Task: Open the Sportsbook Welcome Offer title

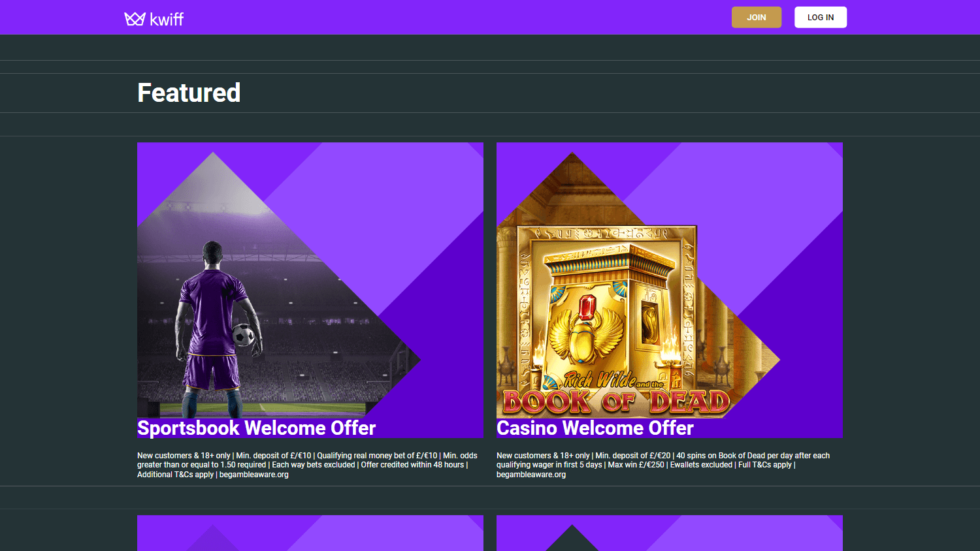Action: coord(257,428)
